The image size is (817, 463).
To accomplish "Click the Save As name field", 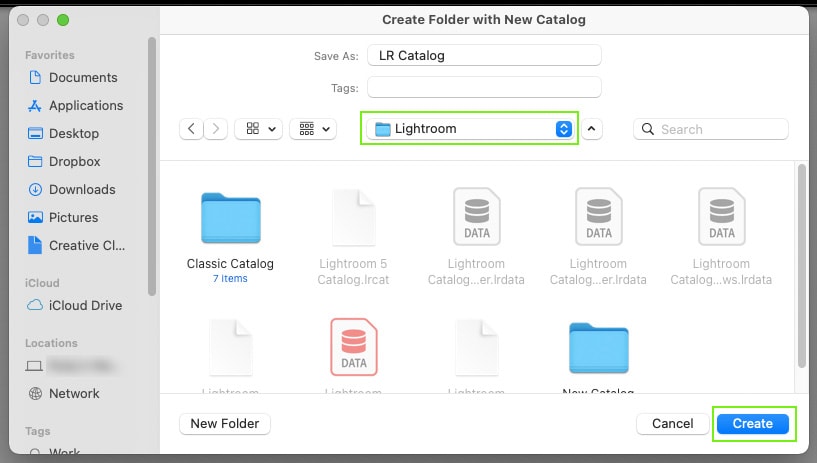I will coord(484,56).
